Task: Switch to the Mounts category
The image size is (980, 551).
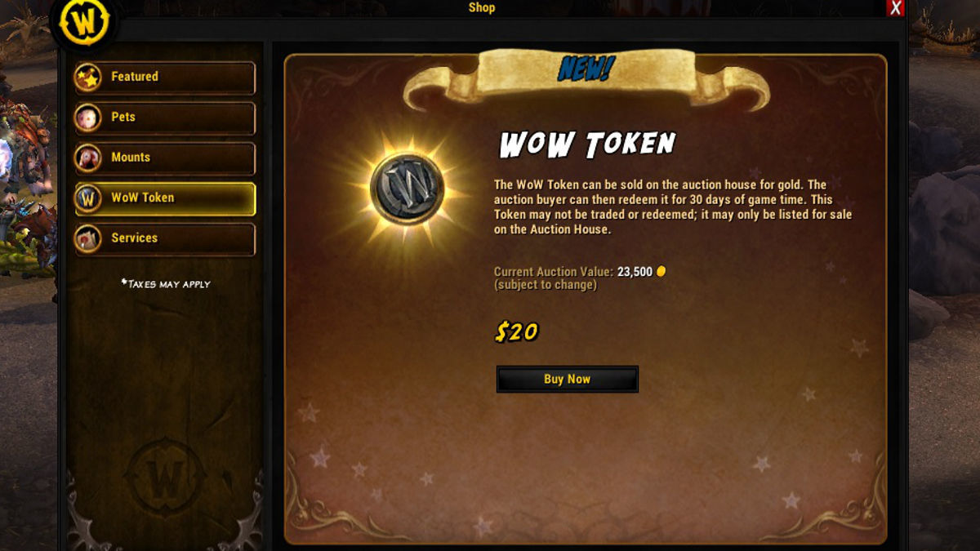Action: (165, 158)
